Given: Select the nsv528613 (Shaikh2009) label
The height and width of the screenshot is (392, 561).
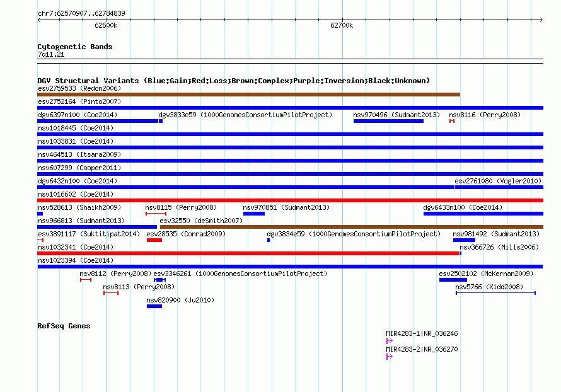Looking at the screenshot, I should coord(79,207).
